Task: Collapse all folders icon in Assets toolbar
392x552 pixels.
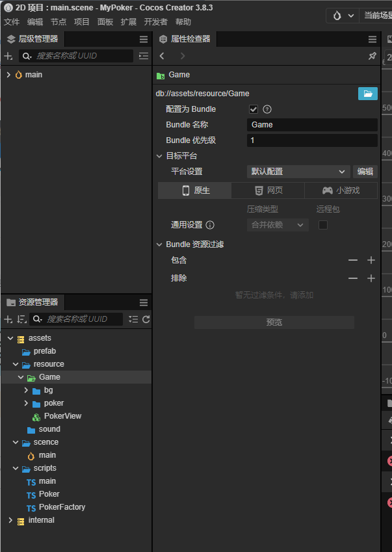Action: pyautogui.click(x=133, y=319)
